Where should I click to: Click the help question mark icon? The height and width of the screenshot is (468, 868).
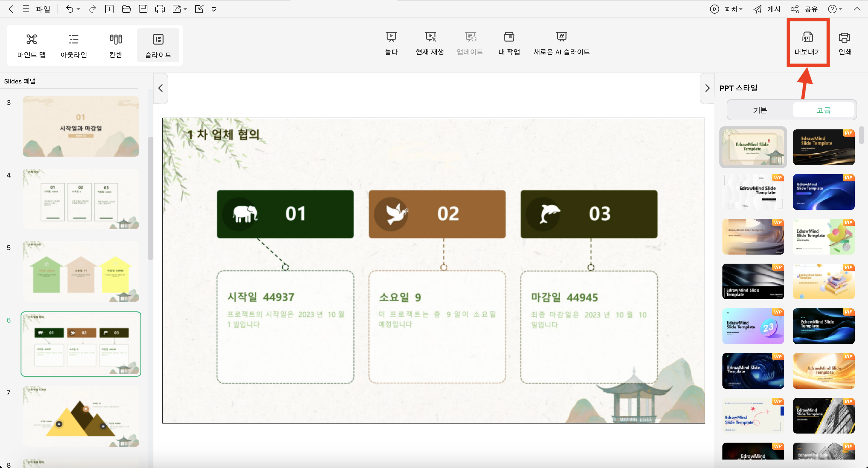click(832, 9)
